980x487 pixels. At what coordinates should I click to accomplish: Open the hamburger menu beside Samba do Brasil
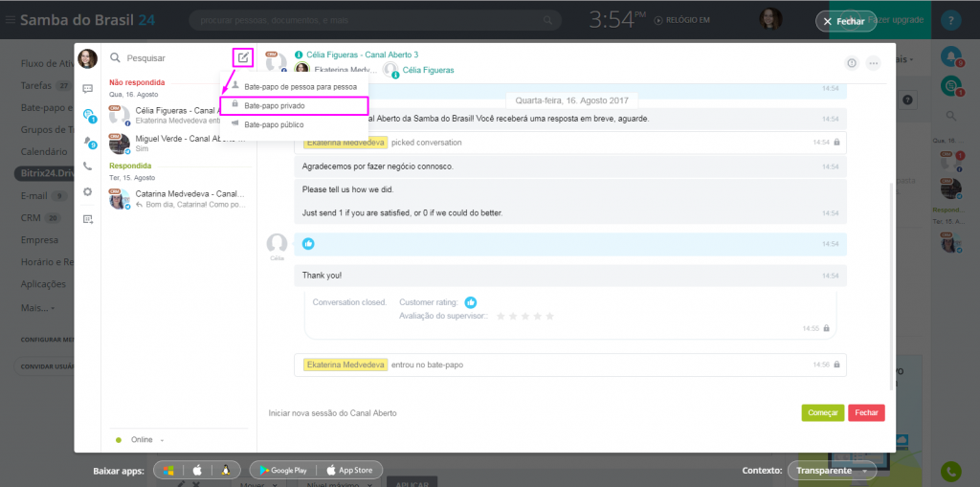pos(10,20)
